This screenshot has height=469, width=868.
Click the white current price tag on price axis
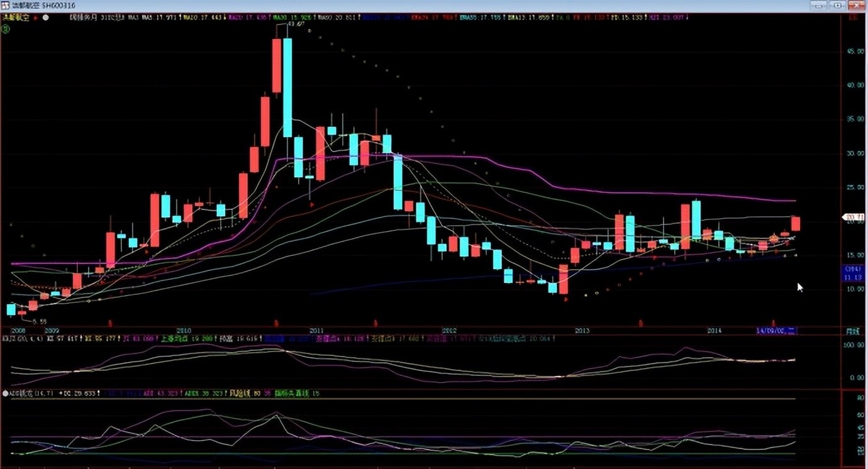[855, 218]
